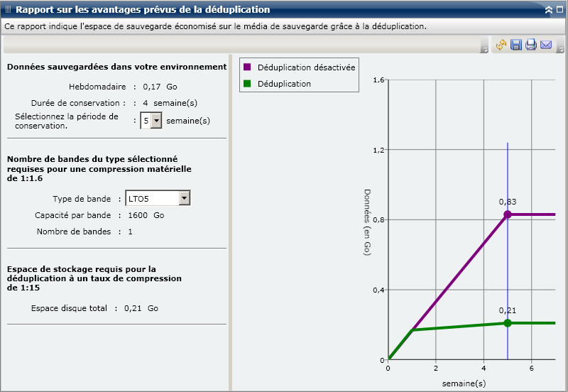Click the purple Déduplication désactivée legend swatch

click(x=248, y=67)
